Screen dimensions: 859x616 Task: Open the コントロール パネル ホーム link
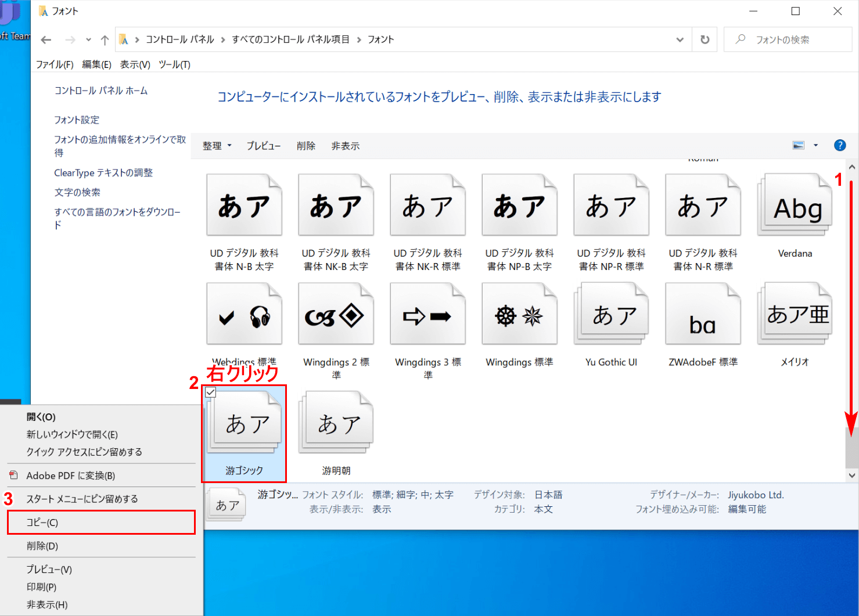click(101, 91)
